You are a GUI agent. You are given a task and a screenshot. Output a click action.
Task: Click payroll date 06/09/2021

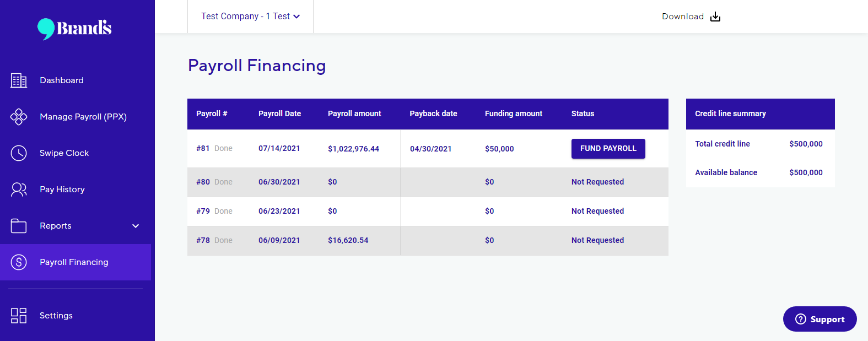[x=279, y=240]
